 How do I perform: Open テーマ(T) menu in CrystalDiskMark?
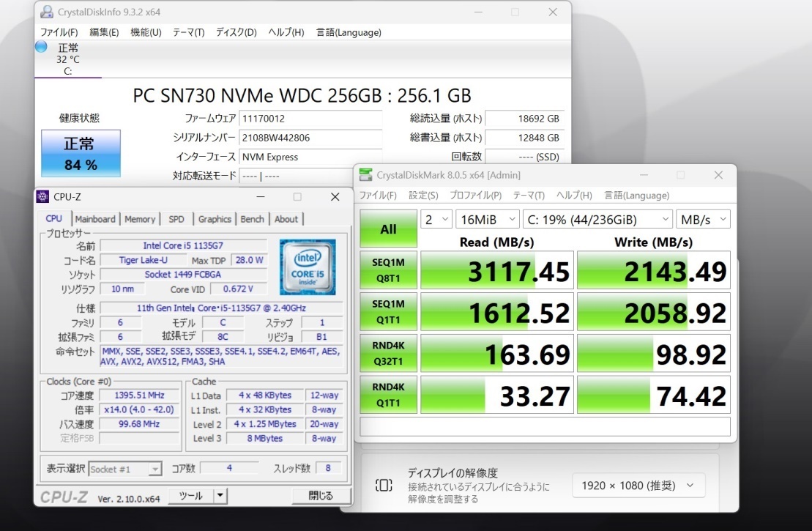529,196
